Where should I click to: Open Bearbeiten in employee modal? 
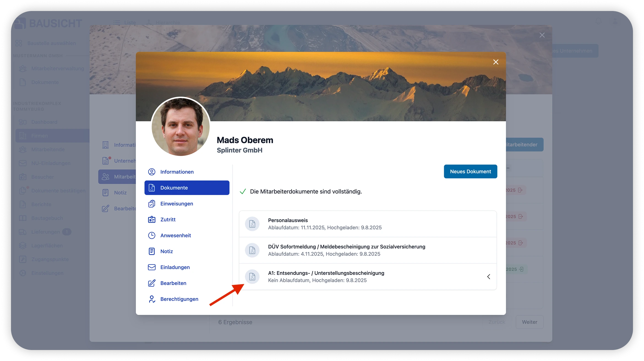coord(187,283)
